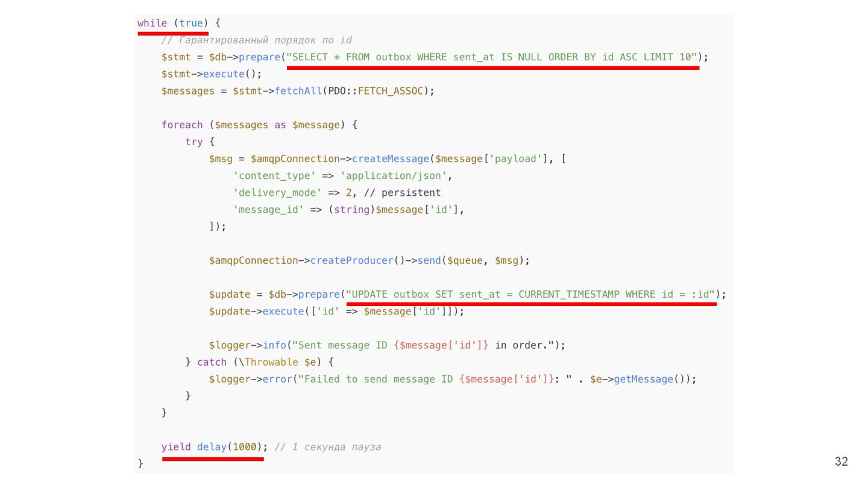Click 'PDO::FETCH_ASSOC' constant
This screenshot has height=488, width=868.
(x=376, y=91)
